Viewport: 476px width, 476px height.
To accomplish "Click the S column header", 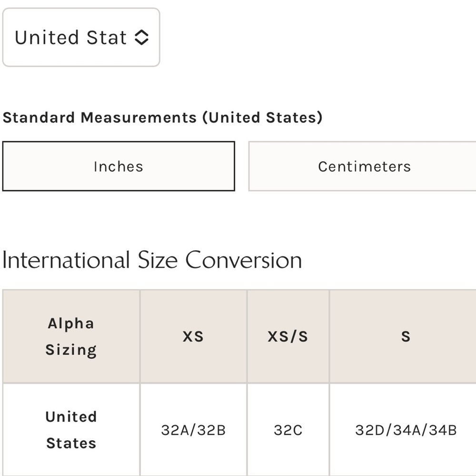I will (x=403, y=337).
